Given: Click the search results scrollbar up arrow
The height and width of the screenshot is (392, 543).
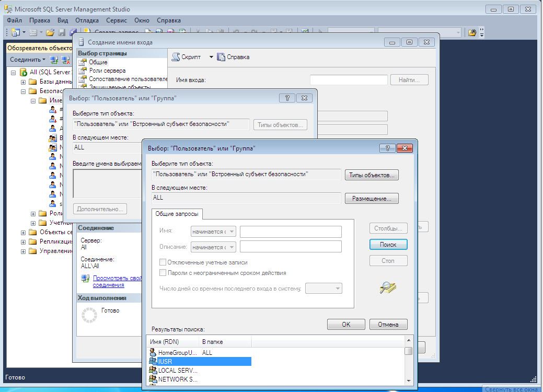Looking at the screenshot, I should [x=409, y=340].
